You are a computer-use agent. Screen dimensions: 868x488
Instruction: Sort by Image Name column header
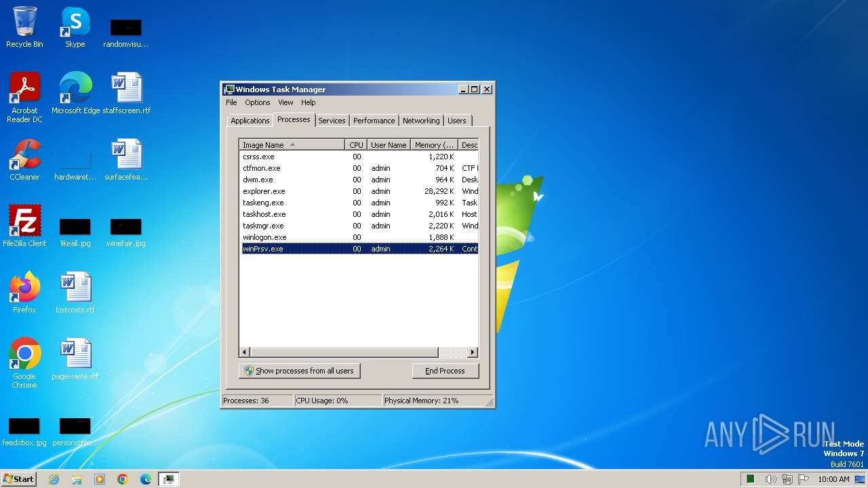pyautogui.click(x=292, y=145)
